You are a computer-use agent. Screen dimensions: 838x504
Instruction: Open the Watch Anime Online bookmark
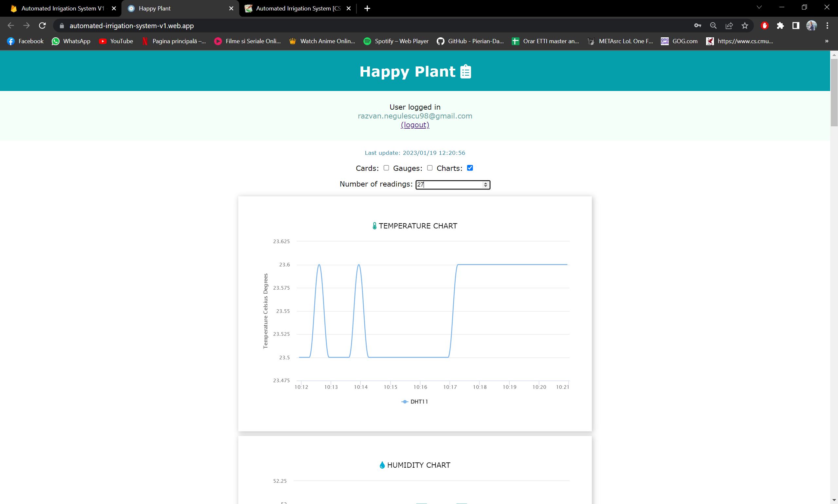click(322, 41)
